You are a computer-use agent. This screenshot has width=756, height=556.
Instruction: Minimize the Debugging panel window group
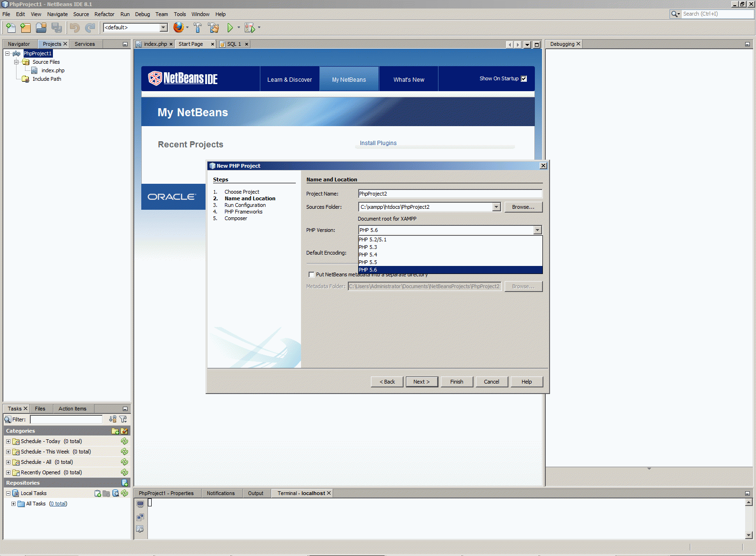[747, 44]
